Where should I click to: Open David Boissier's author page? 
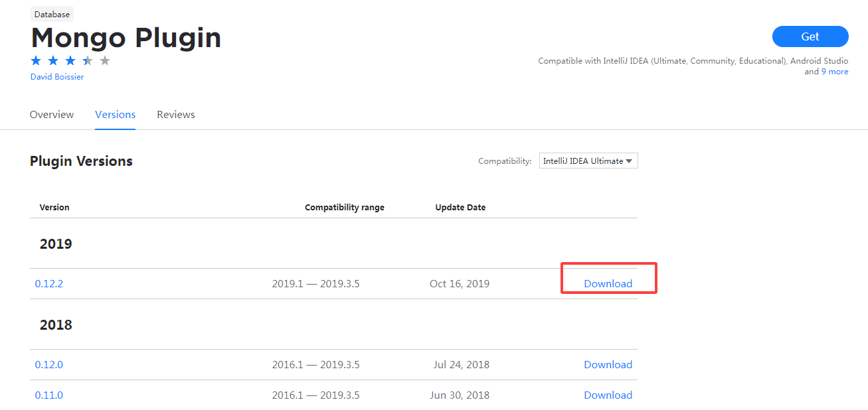57,76
